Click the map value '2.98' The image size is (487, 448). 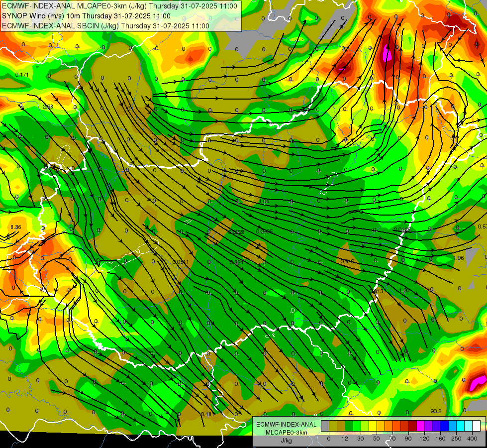point(48,107)
